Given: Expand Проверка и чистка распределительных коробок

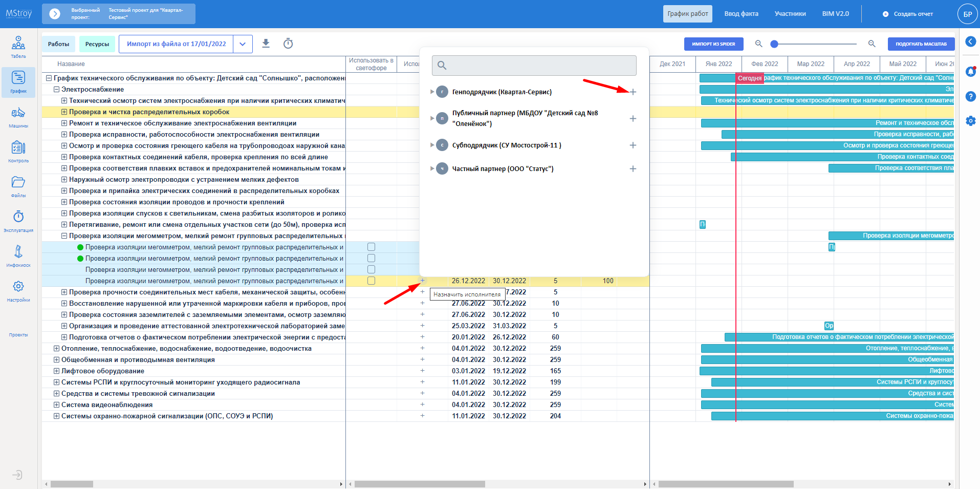Looking at the screenshot, I should [64, 112].
